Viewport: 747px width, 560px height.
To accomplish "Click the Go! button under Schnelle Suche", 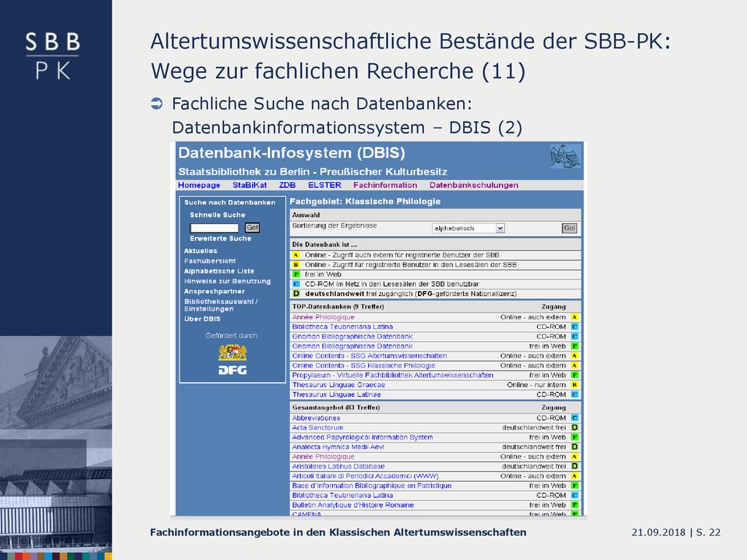I will [x=252, y=227].
